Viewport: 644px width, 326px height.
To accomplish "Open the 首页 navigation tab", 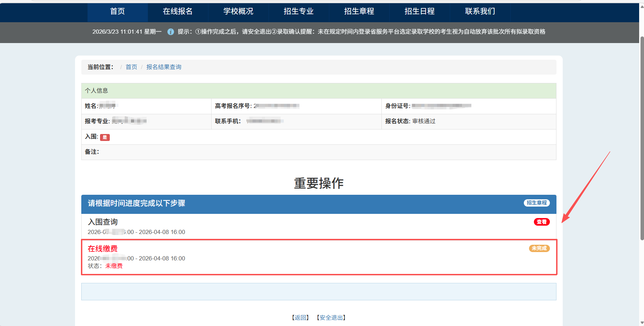I will coord(117,11).
